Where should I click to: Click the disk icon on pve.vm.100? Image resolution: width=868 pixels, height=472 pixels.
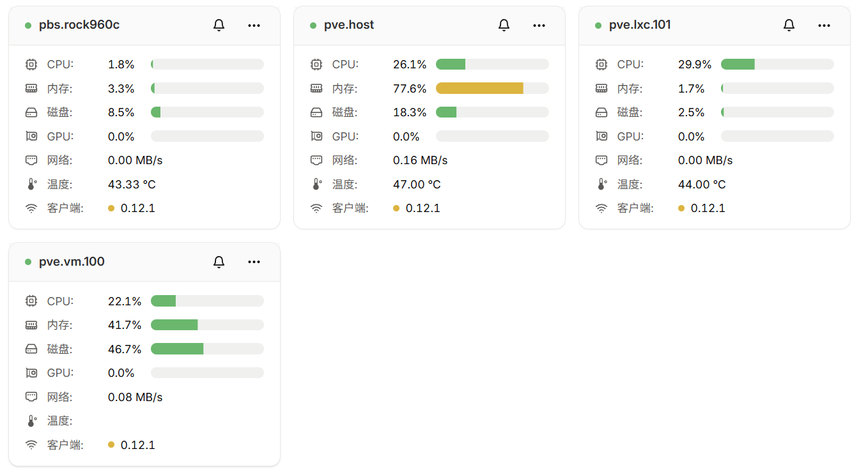coord(31,349)
